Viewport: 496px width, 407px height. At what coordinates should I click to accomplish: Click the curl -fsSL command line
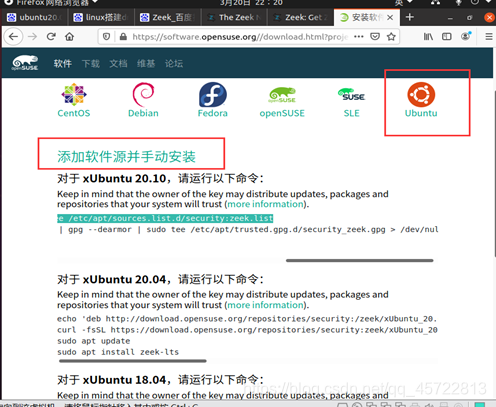(247, 330)
